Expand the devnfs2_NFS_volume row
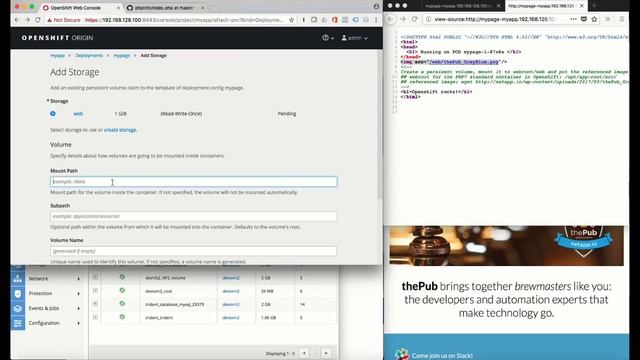This screenshot has width=640, height=360. [95, 277]
